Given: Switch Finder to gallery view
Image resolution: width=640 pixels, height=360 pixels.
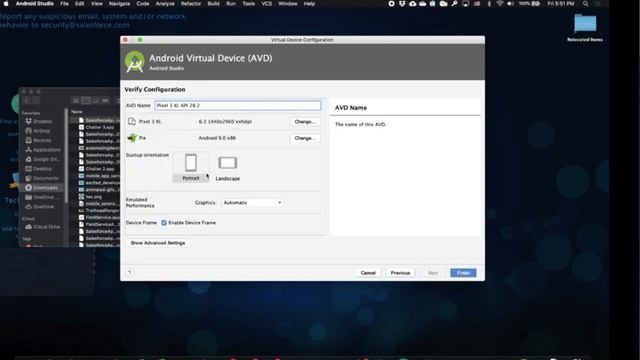Looking at the screenshot, I should 105,100.
